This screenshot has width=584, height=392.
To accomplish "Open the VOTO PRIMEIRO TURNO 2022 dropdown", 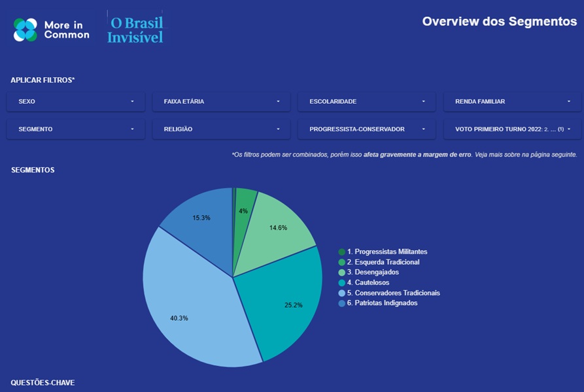I will (x=513, y=129).
